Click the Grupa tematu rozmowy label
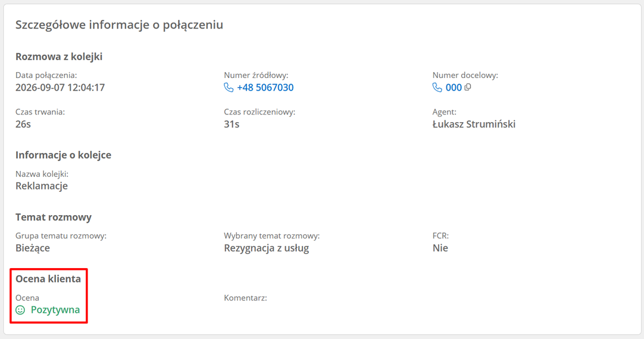This screenshot has height=339, width=644. (61, 236)
